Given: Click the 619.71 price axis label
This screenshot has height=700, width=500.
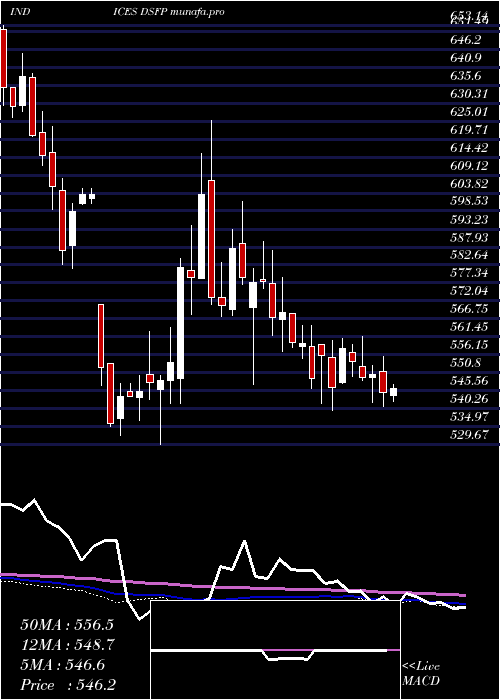Looking at the screenshot, I should 469,129.
